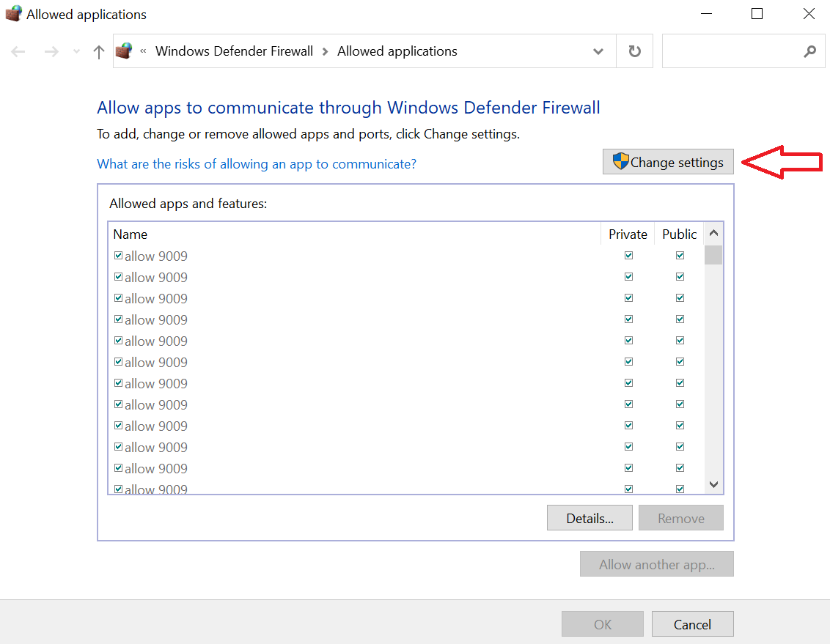The image size is (830, 644).
Task: Minimize the Allowed applications window
Action: pos(706,14)
